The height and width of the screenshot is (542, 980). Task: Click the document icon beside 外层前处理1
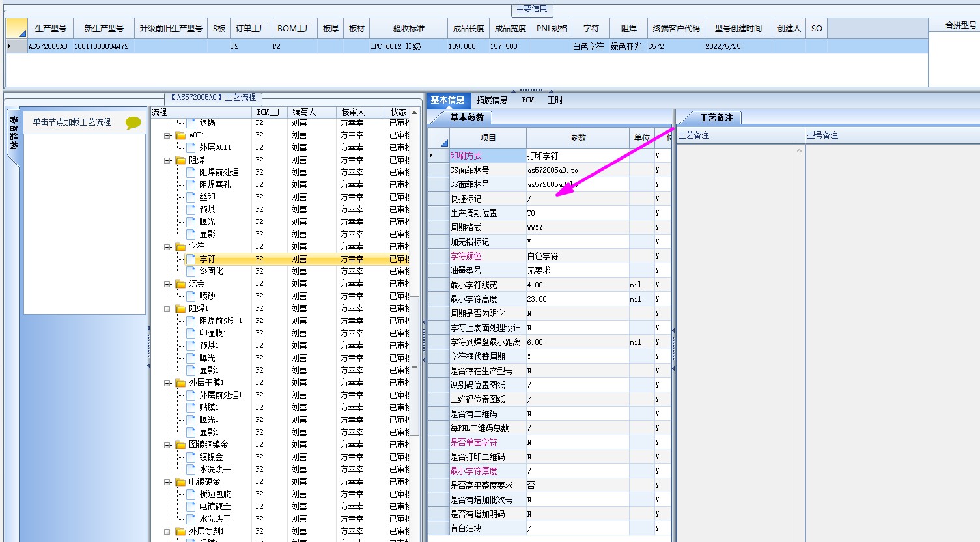(x=191, y=395)
